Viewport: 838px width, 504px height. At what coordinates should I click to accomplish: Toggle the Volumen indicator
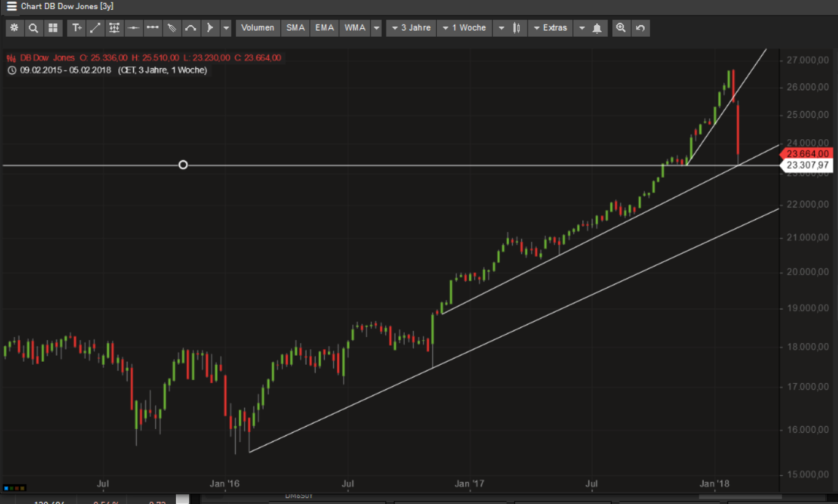click(258, 28)
